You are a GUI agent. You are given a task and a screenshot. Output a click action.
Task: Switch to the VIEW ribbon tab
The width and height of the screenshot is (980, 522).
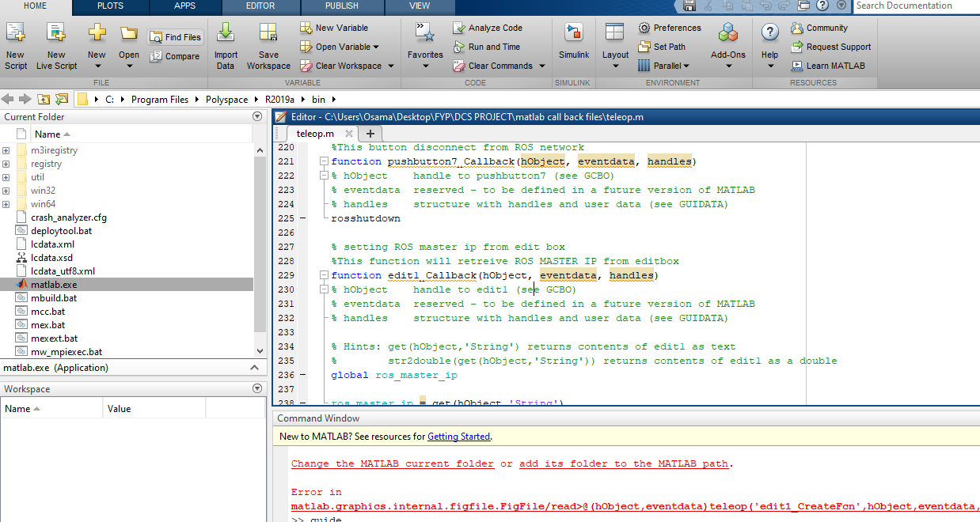pos(420,6)
